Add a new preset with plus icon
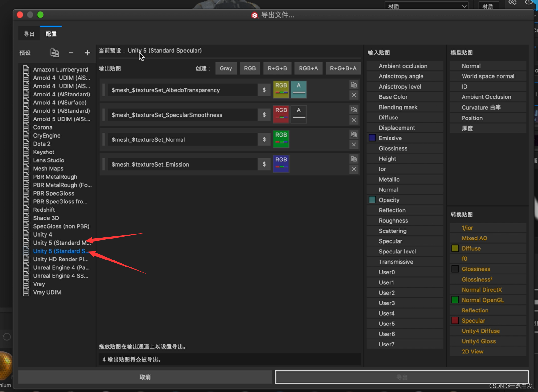The image size is (538, 392). click(x=87, y=53)
